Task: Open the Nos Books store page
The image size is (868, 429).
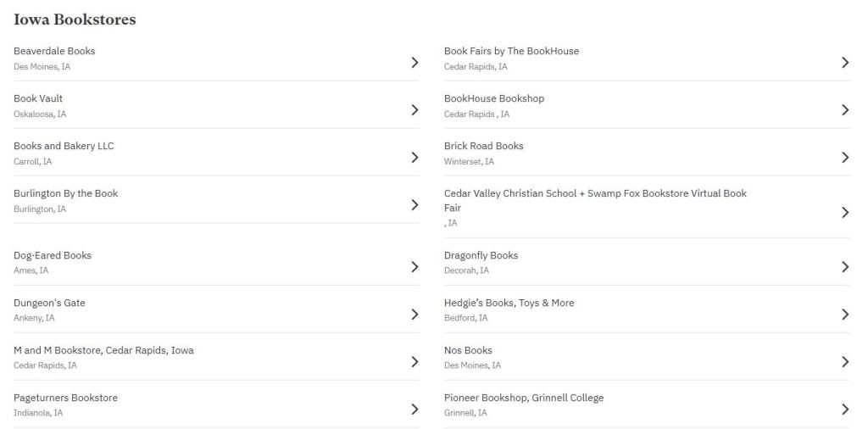Action: point(468,350)
